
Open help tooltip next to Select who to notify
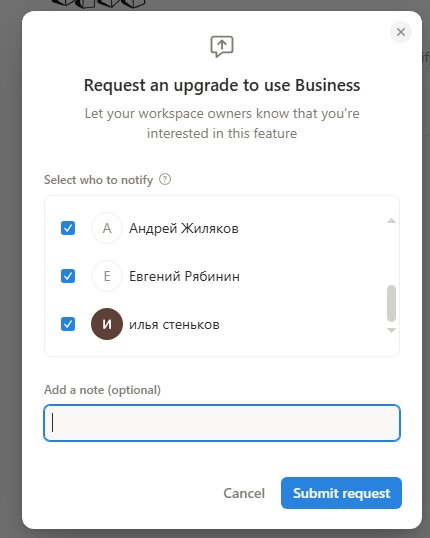click(165, 179)
